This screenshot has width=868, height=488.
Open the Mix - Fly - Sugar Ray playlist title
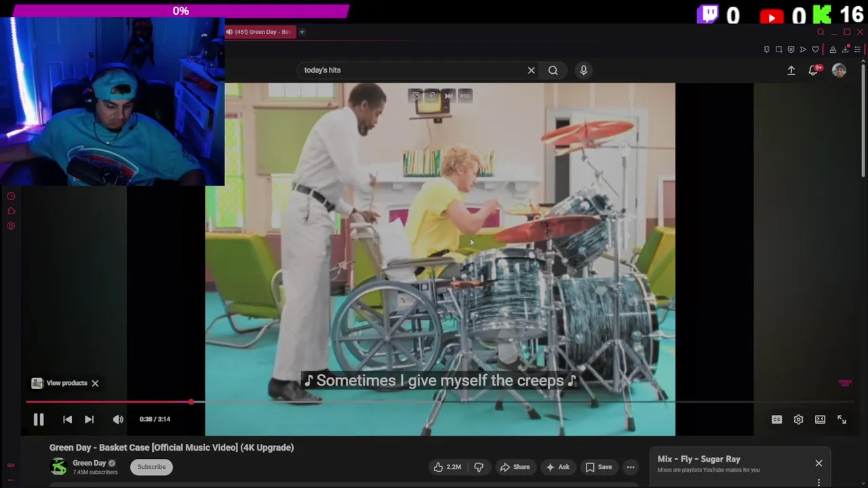pos(698,459)
